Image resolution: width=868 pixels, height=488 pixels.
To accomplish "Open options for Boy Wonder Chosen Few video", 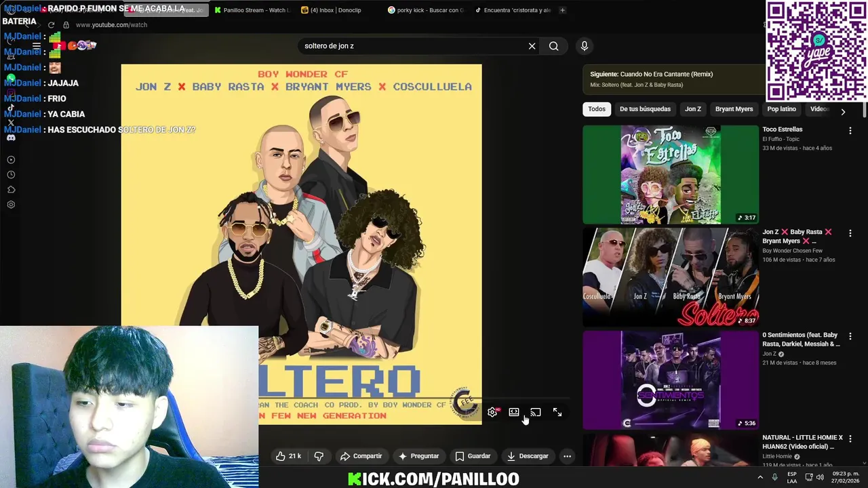I will coord(850,233).
